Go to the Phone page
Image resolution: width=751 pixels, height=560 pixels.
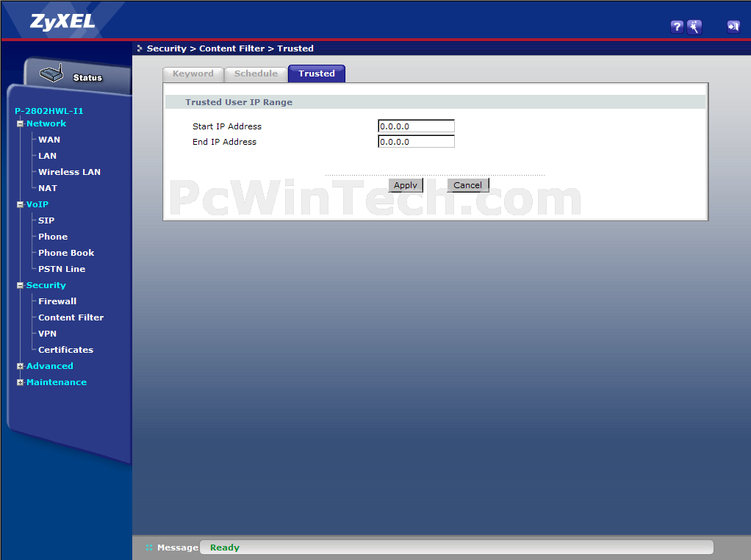point(53,237)
